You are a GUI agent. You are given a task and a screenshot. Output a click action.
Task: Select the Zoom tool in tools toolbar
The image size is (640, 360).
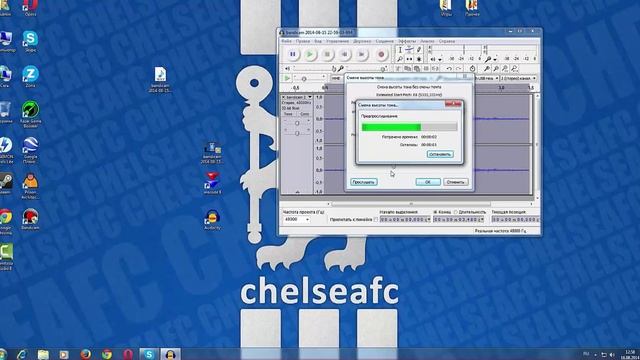click(x=400, y=59)
